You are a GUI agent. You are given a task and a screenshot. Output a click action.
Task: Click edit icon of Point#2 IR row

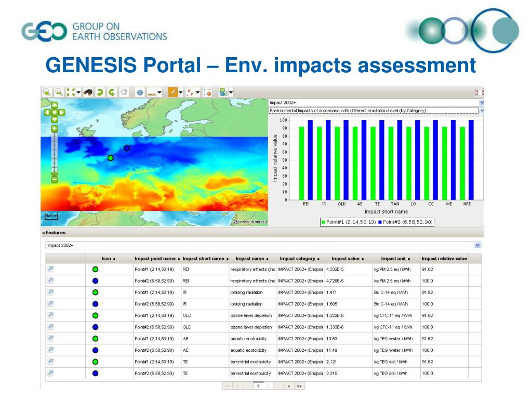point(50,304)
